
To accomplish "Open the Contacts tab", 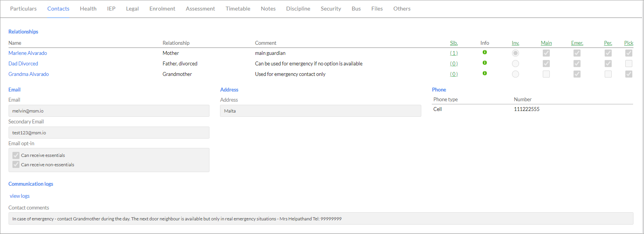I will 58,9.
